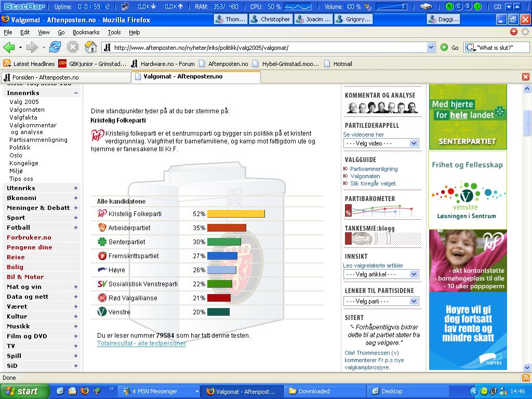Adjust the StatBar volume slider
532x399 pixels.
(392, 6)
